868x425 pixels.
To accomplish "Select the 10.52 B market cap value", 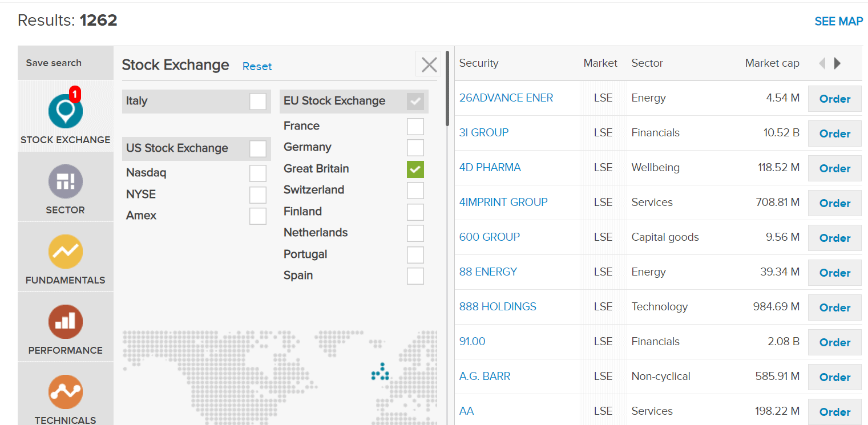I will 781,132.
